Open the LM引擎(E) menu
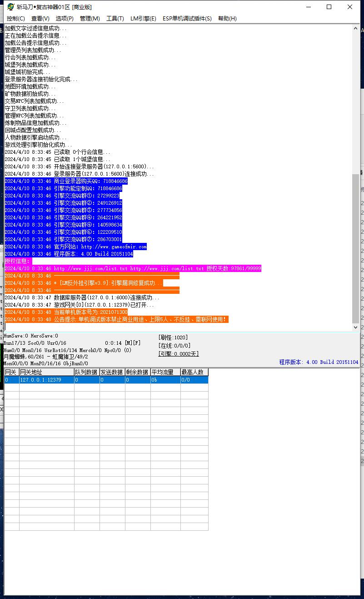Viewport: 364px width, 599px height. (x=143, y=19)
